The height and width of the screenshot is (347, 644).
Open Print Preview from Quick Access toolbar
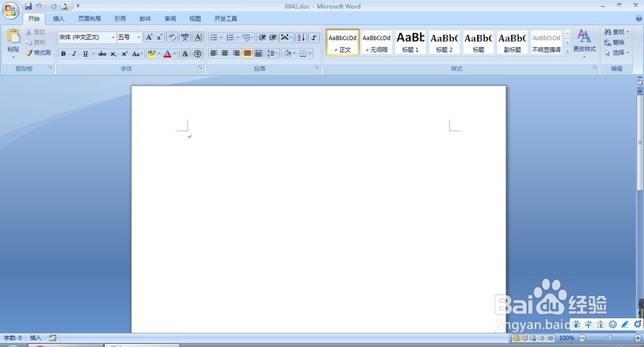point(64,6)
